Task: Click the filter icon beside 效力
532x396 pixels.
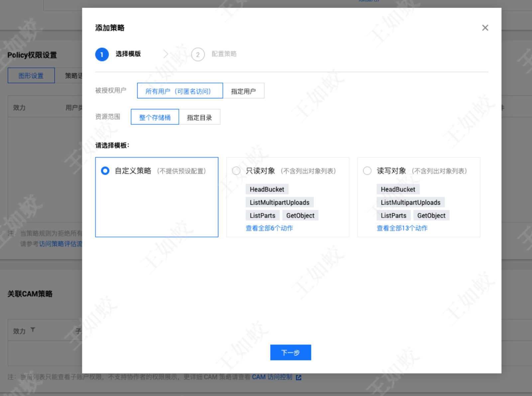Action: [x=33, y=330]
